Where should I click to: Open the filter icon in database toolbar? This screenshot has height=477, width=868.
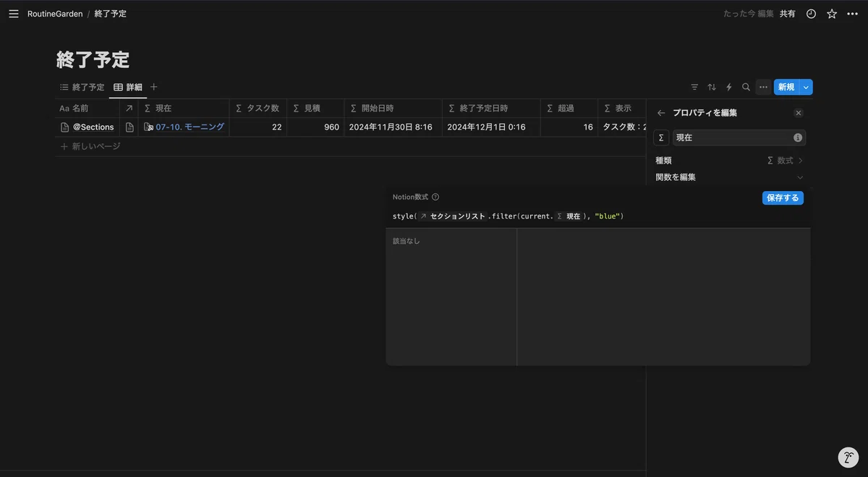[694, 87]
